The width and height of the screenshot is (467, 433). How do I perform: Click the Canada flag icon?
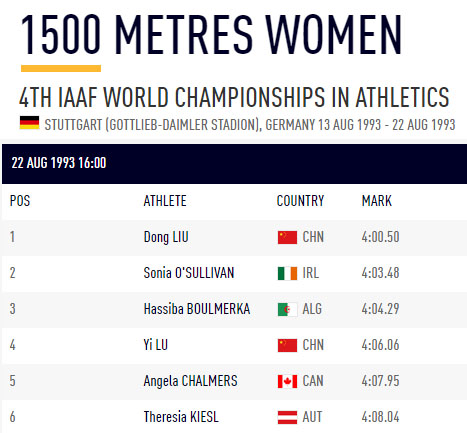point(287,381)
